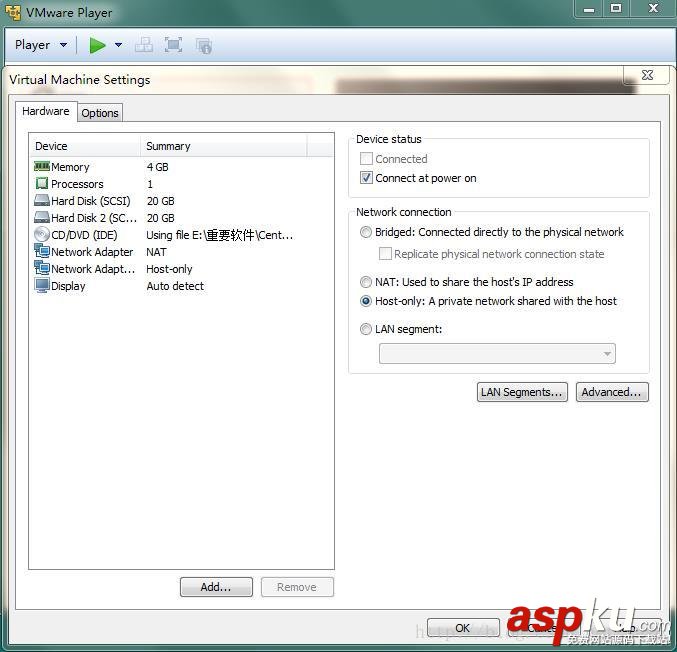Maximize the VMware Player window

617,9
